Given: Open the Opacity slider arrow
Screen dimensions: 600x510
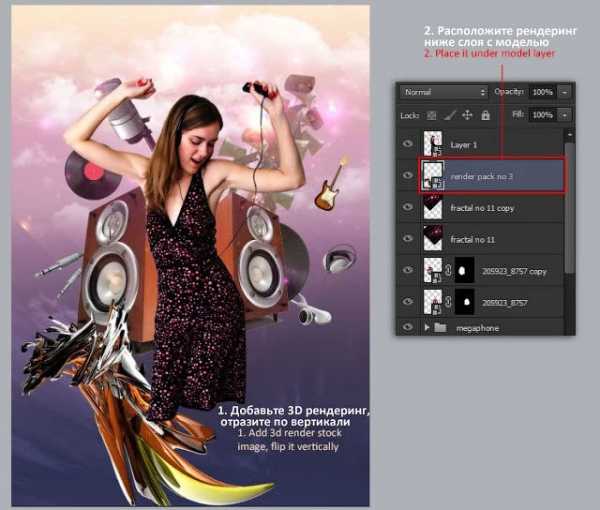Looking at the screenshot, I should pos(564,92).
